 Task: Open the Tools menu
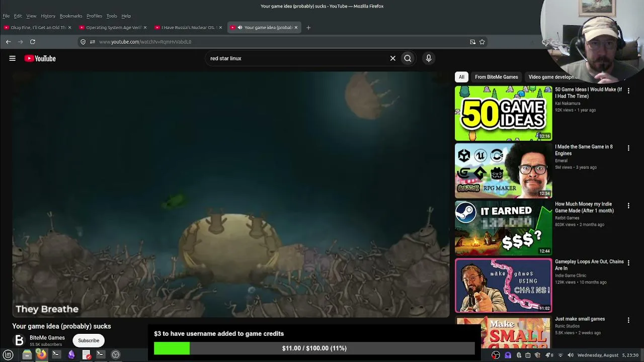pyautogui.click(x=112, y=16)
